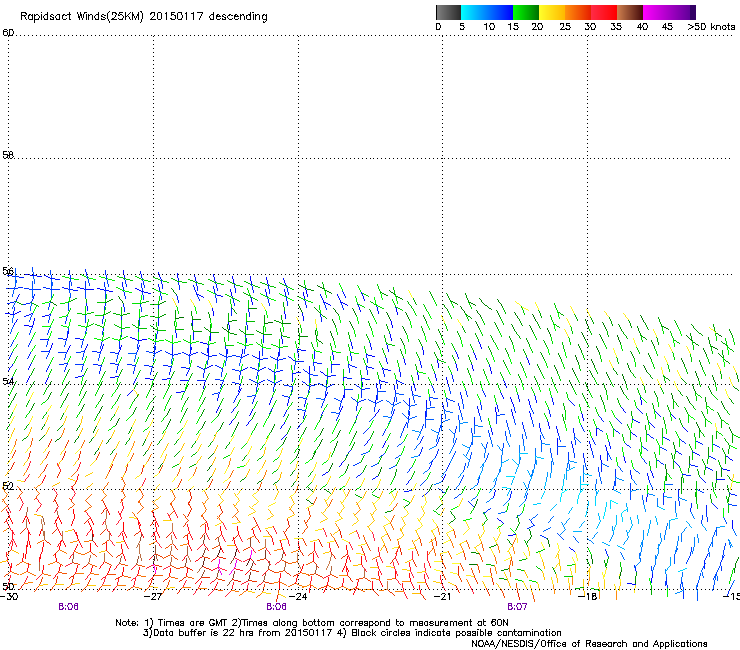
Task: Click the longitude label '-24'
Action: (298, 597)
